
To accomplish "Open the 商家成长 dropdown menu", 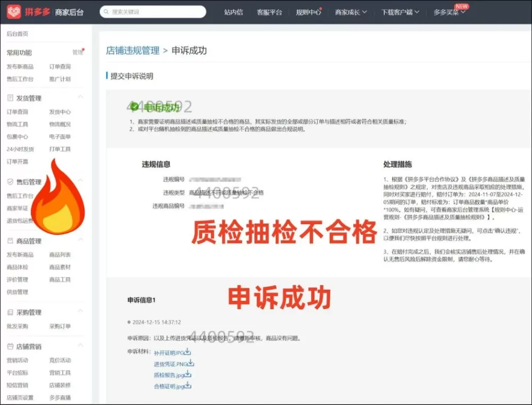I will coord(351,12).
